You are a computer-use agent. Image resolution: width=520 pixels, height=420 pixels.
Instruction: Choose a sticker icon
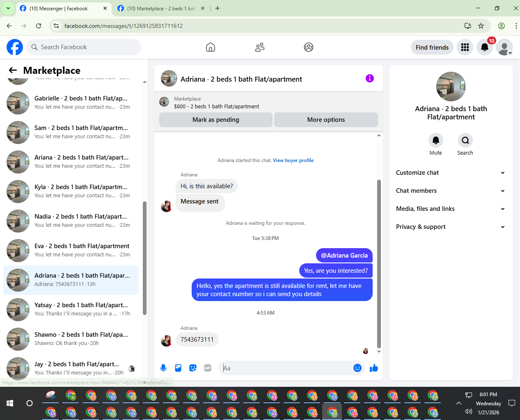193,368
